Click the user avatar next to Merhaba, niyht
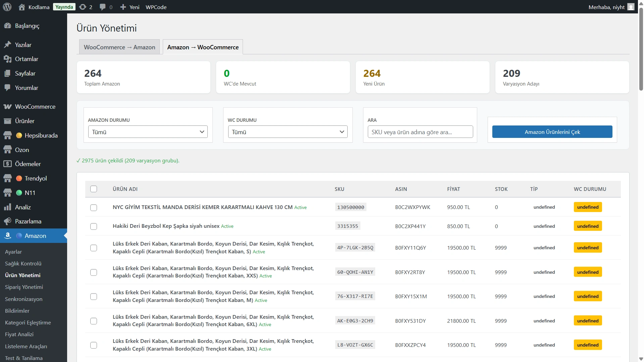Screen dimensions: 644x362 click(631, 7)
